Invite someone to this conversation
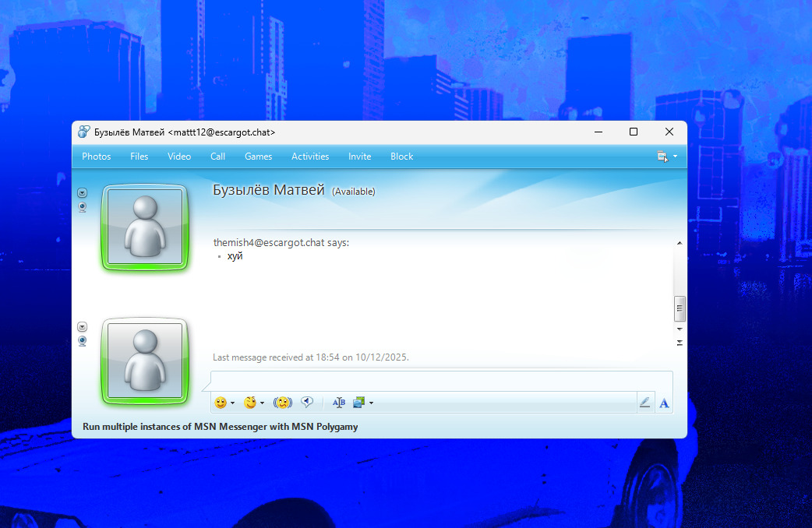The height and width of the screenshot is (528, 812). (x=359, y=157)
